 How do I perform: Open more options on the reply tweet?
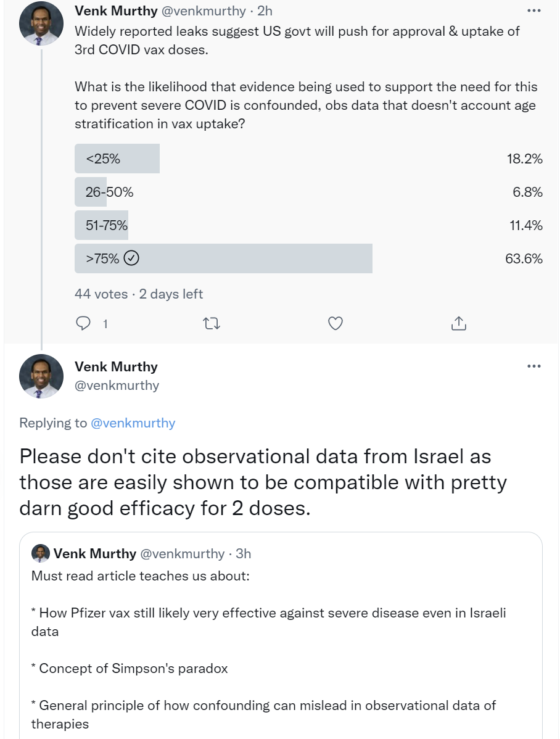(534, 366)
